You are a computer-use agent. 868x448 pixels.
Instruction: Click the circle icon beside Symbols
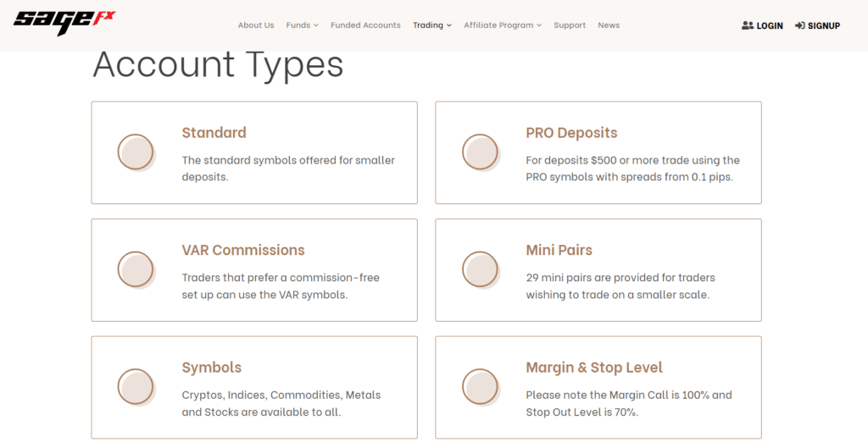136,387
